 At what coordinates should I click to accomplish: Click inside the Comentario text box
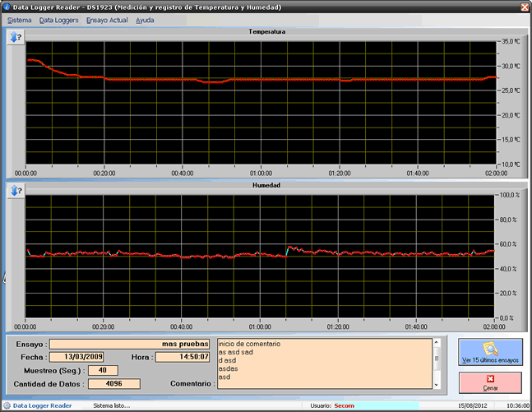(x=321, y=363)
